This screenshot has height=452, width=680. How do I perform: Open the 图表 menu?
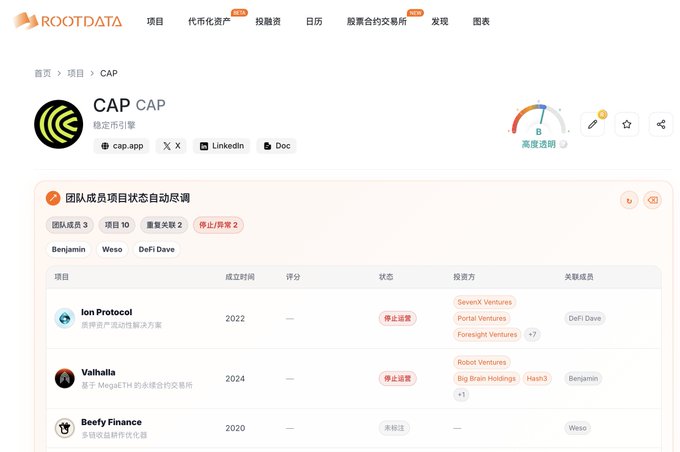pyautogui.click(x=481, y=21)
